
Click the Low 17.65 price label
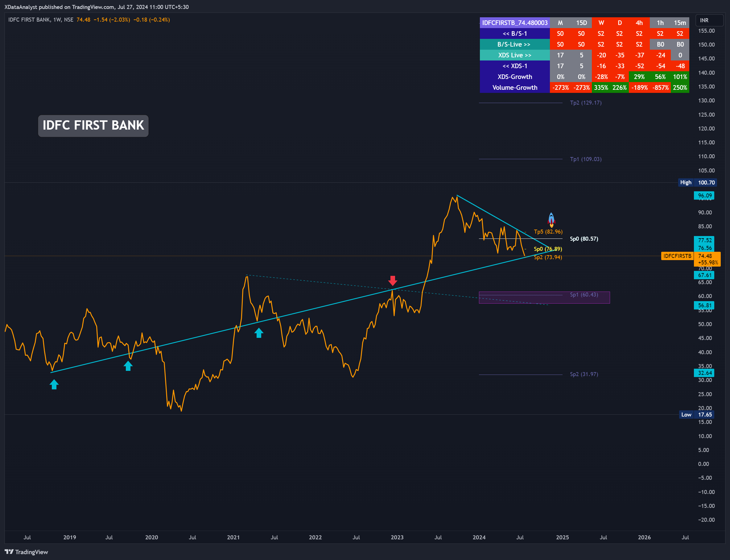696,415
